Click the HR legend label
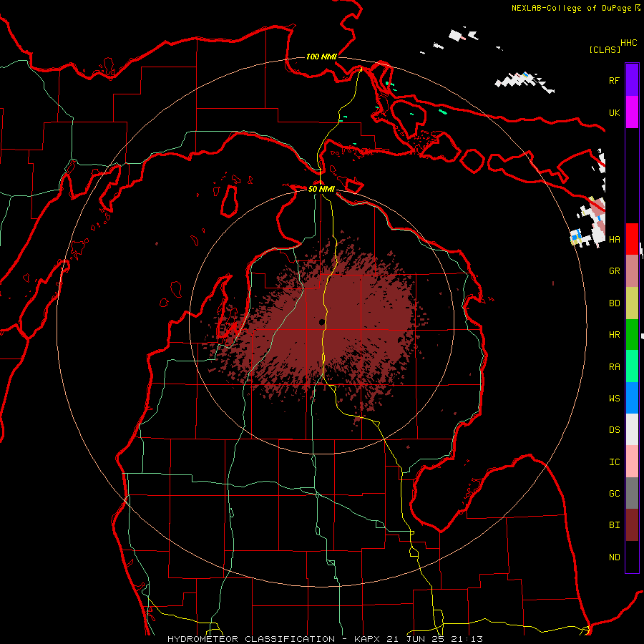Screen dimensions: 644x644 coord(615,335)
